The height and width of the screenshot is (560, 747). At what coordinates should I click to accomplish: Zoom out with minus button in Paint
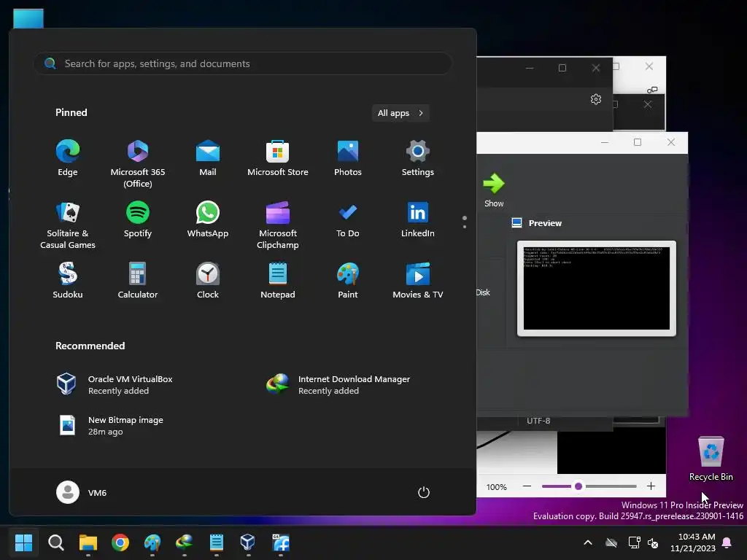527,486
